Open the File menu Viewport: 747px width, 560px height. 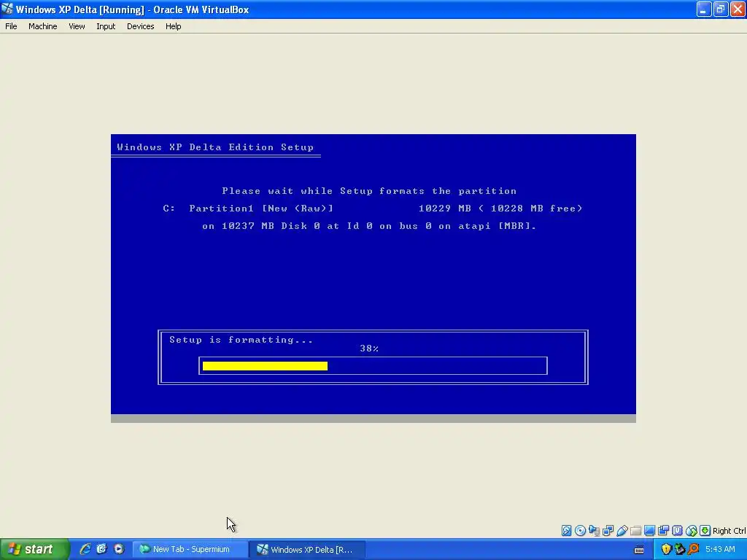11,26
